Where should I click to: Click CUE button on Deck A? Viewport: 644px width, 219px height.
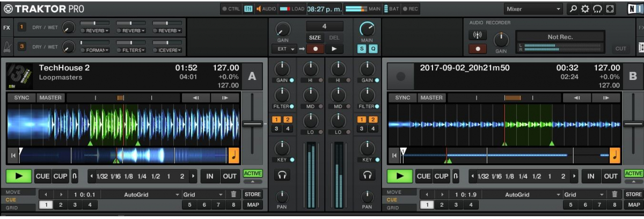(42, 176)
